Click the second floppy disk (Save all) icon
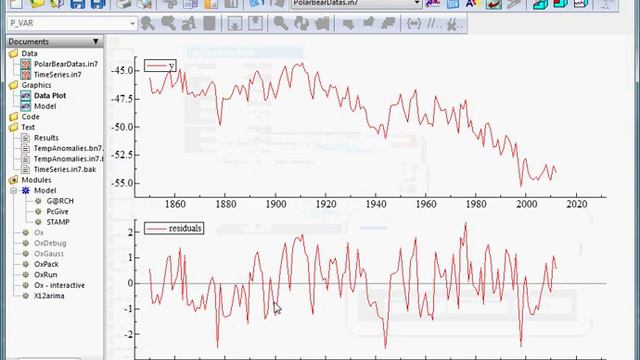640x360 pixels. tap(98, 4)
